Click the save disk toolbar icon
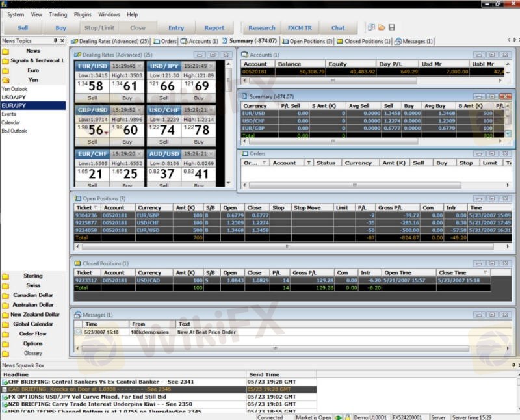520x420 pixels. [392, 27]
